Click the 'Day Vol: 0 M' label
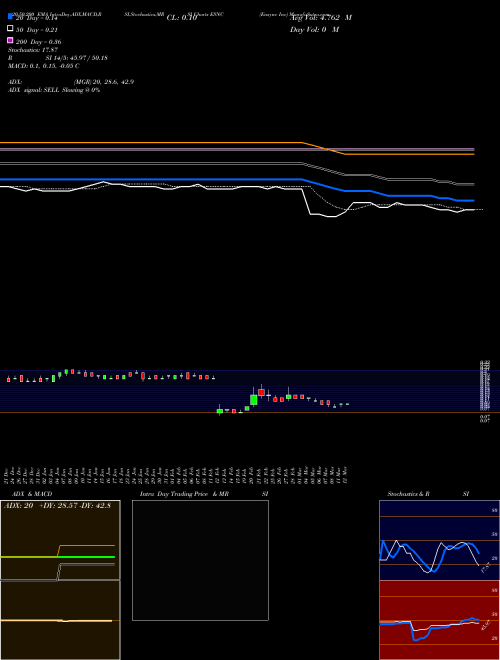This screenshot has height=660, width=500. (314, 29)
